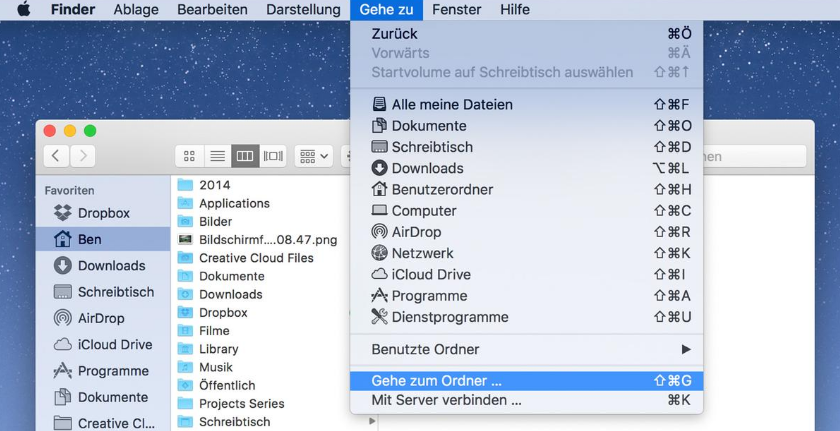The image size is (840, 431).
Task: Select Alle meine Dateien menu entry
Action: pos(527,104)
